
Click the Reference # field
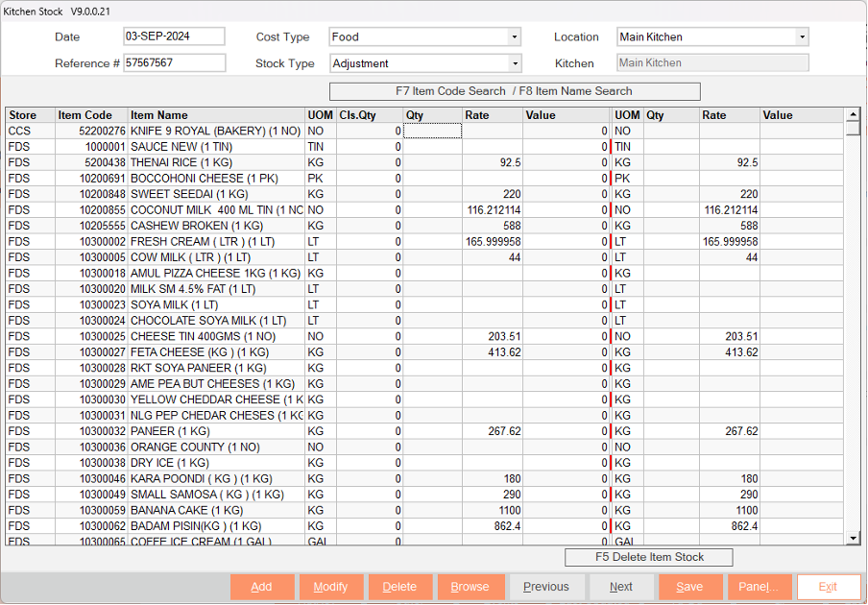tap(174, 63)
